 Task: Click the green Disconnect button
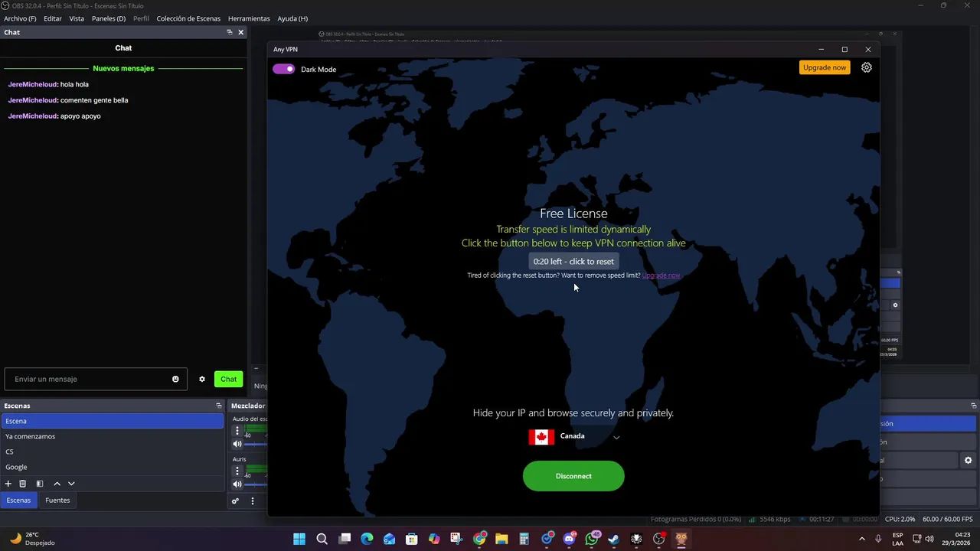pyautogui.click(x=573, y=476)
